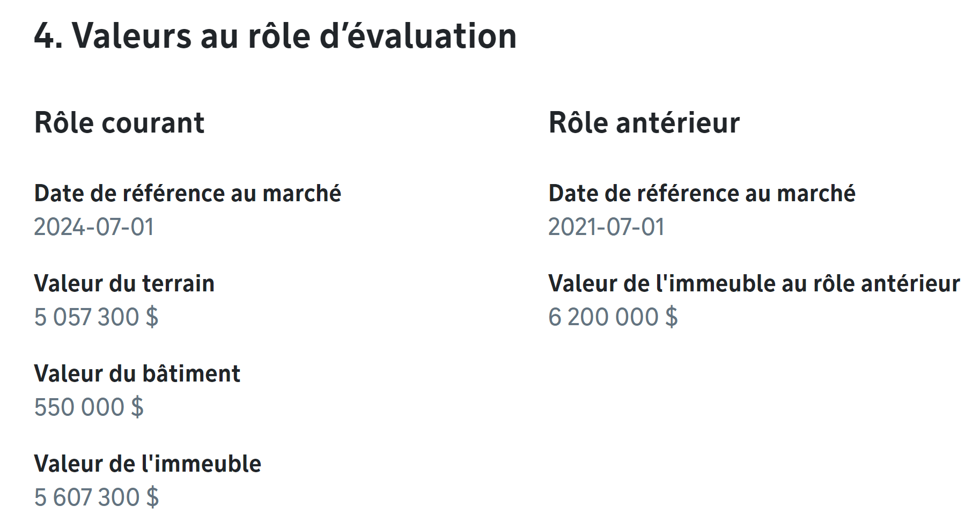Click the number "4." in the section heading
This screenshot has height=528, width=980.
[x=48, y=36]
